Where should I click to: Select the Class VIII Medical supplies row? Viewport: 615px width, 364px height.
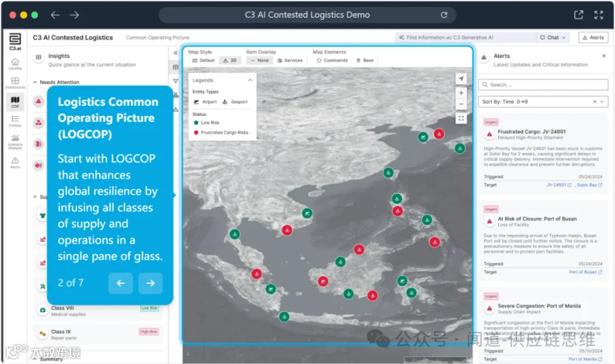[x=98, y=311]
